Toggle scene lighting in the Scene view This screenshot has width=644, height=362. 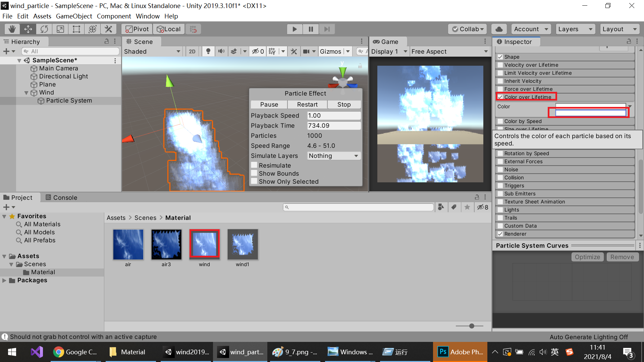click(x=208, y=51)
